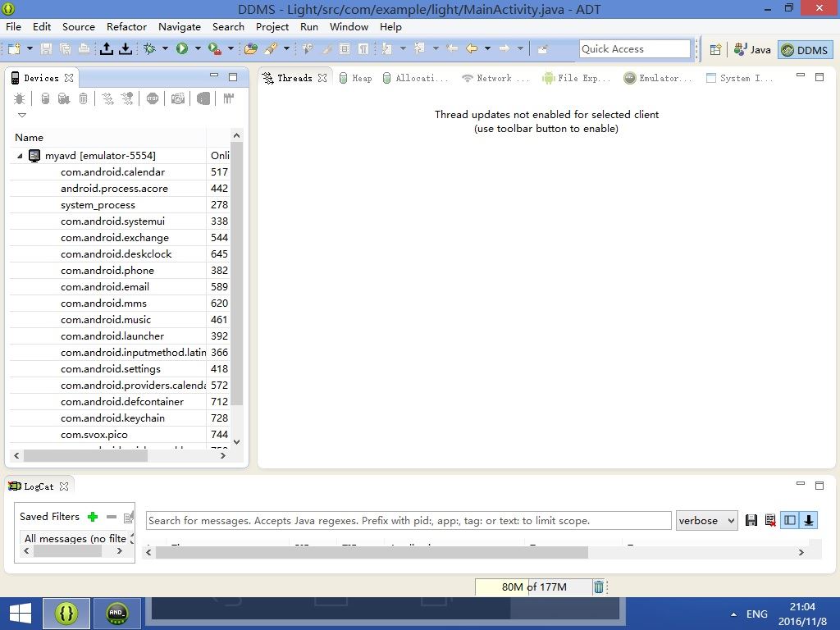The width and height of the screenshot is (840, 630).
Task: Switch to the Network Statistics tab
Action: (495, 78)
